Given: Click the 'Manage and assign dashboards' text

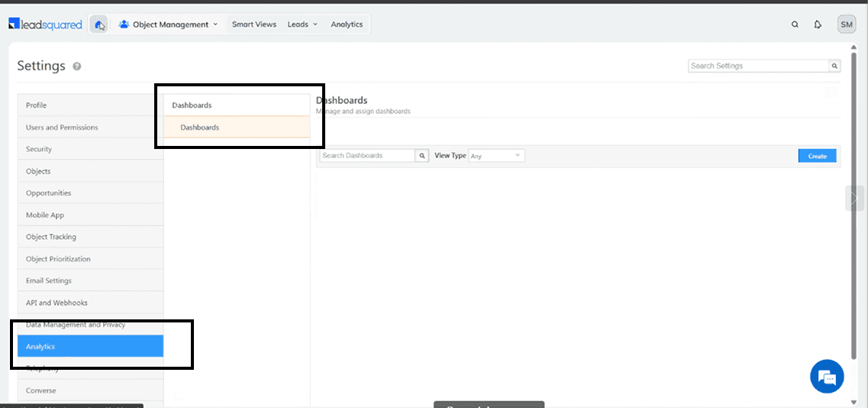Looking at the screenshot, I should [363, 111].
